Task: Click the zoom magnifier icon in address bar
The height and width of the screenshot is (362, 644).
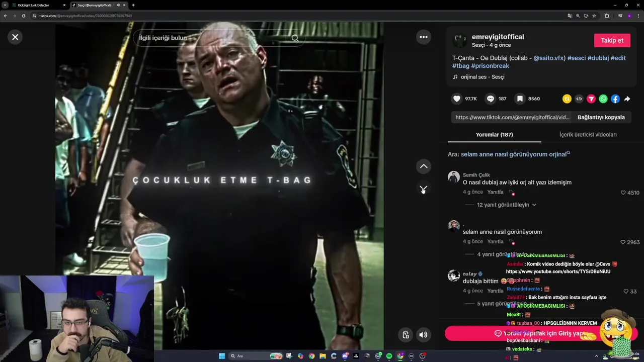Action: pos(578,16)
